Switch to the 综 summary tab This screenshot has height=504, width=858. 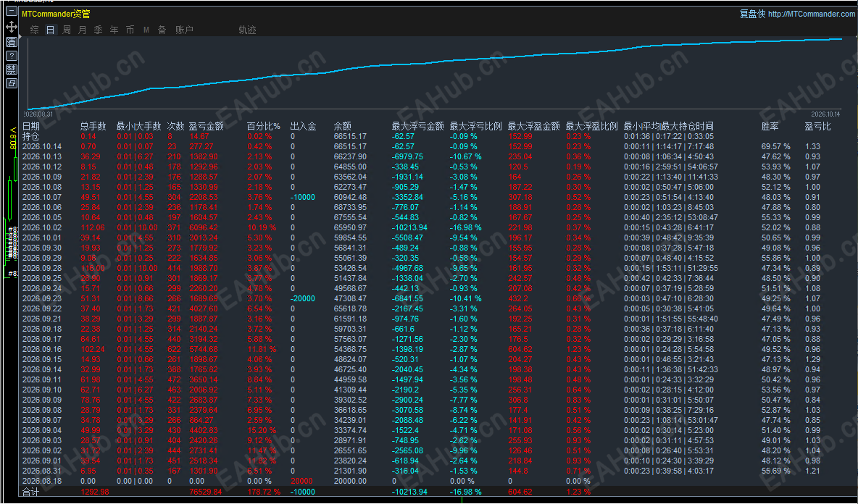[35, 30]
